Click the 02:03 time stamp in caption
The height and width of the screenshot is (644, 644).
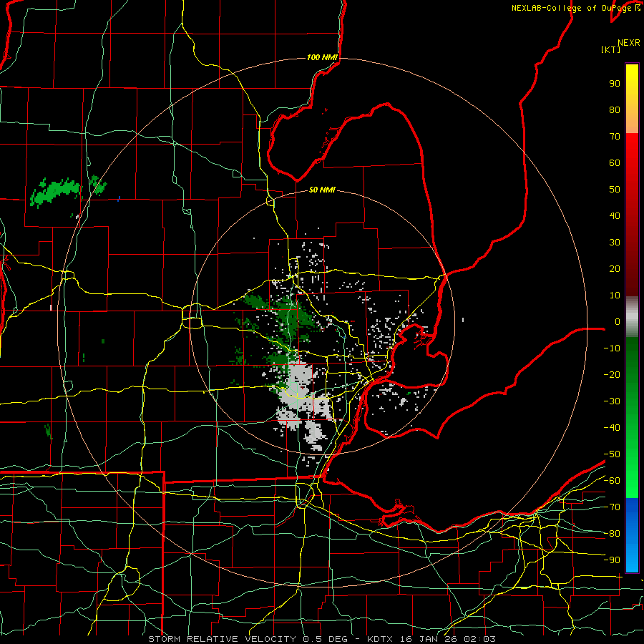479,639
